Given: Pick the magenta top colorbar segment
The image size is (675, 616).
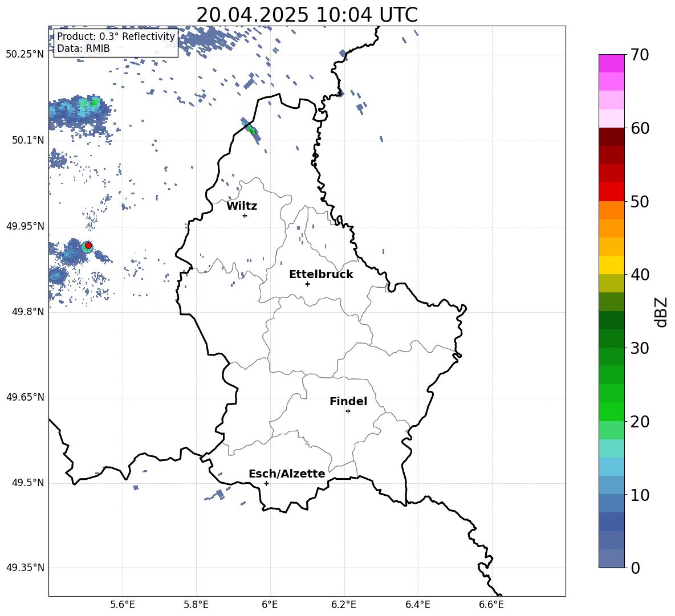Looking at the screenshot, I should (x=612, y=64).
